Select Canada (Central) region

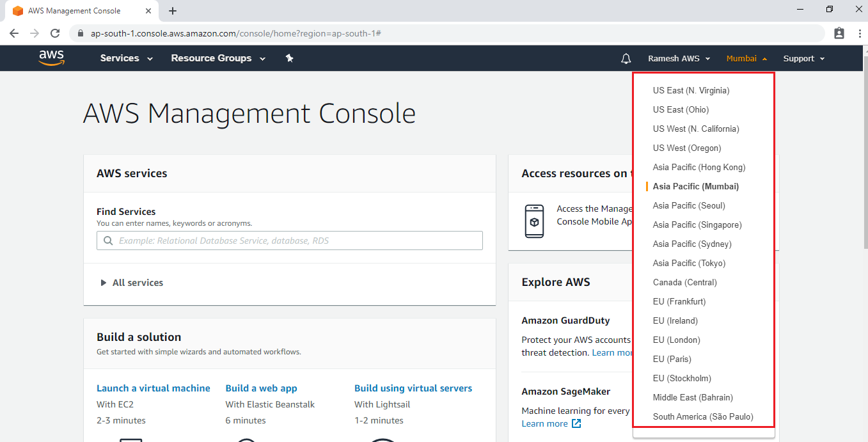click(685, 282)
